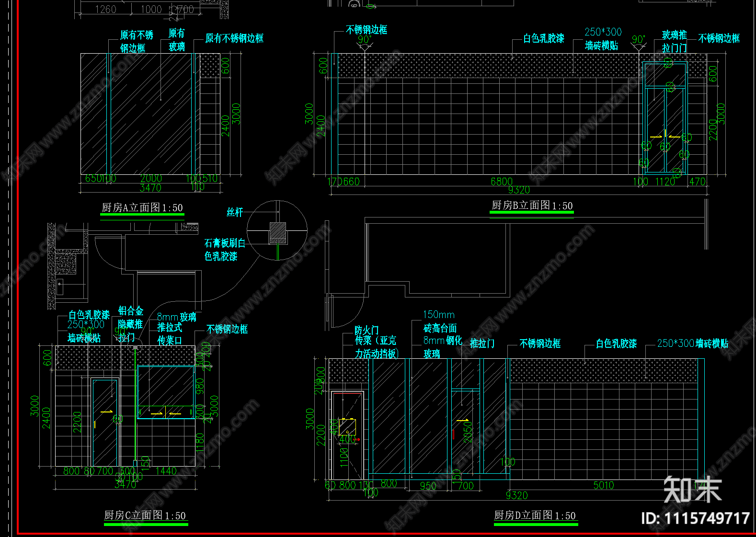Pick the 丝杆 detail label
The height and width of the screenshot is (537, 756).
pyautogui.click(x=235, y=212)
